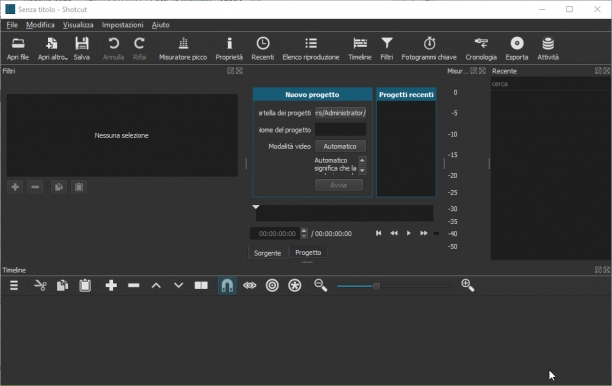Open the Visualizza menu

point(78,25)
